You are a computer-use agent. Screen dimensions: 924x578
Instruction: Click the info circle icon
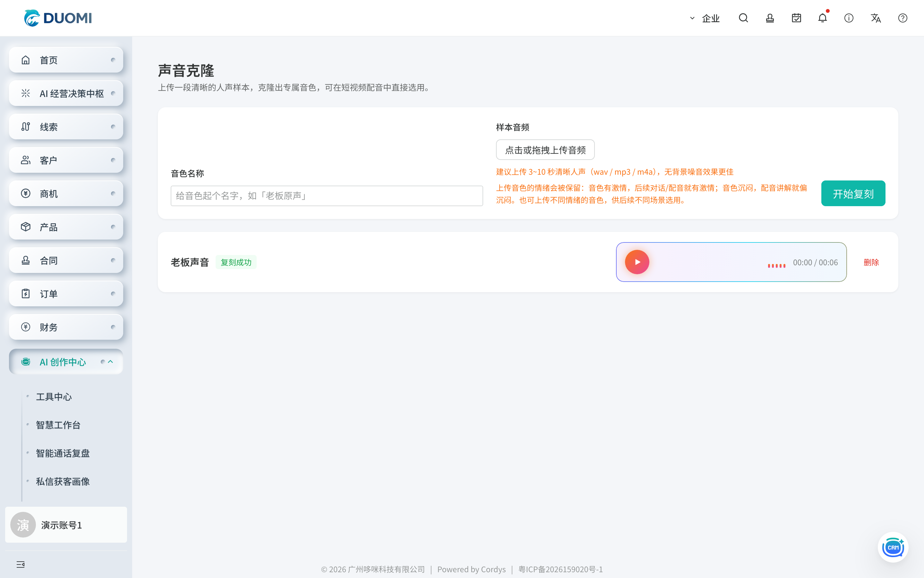click(x=849, y=18)
